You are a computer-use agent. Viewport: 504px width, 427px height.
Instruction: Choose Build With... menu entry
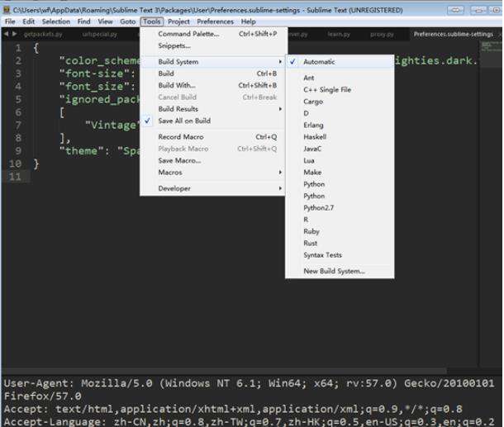[x=212, y=85]
